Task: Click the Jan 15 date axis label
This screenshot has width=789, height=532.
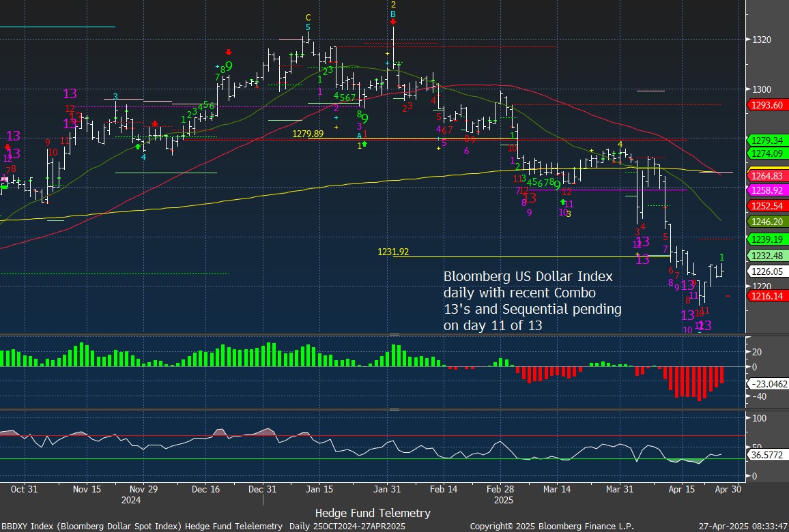Action: click(319, 489)
